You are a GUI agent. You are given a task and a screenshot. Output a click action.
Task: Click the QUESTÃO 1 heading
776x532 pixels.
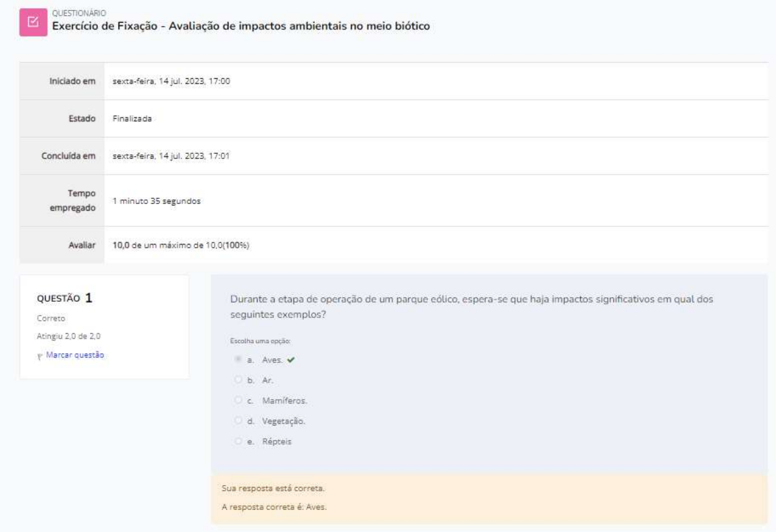[x=67, y=299]
